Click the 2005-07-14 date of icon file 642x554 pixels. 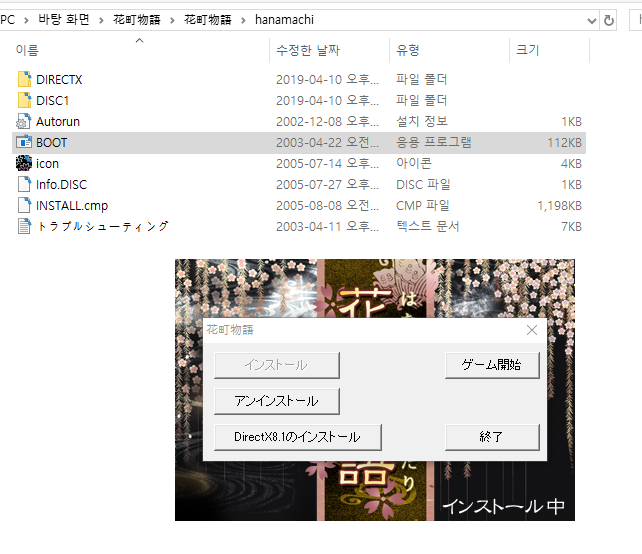point(327,163)
